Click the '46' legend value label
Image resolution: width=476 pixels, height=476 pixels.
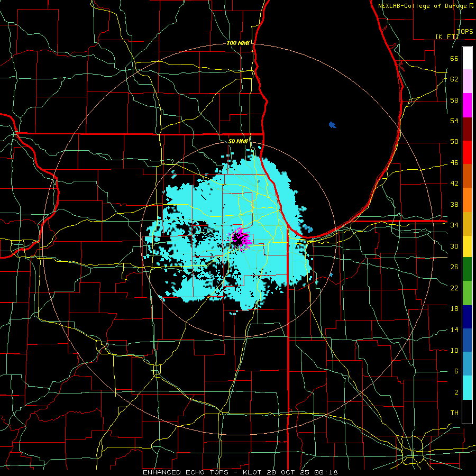coord(454,163)
